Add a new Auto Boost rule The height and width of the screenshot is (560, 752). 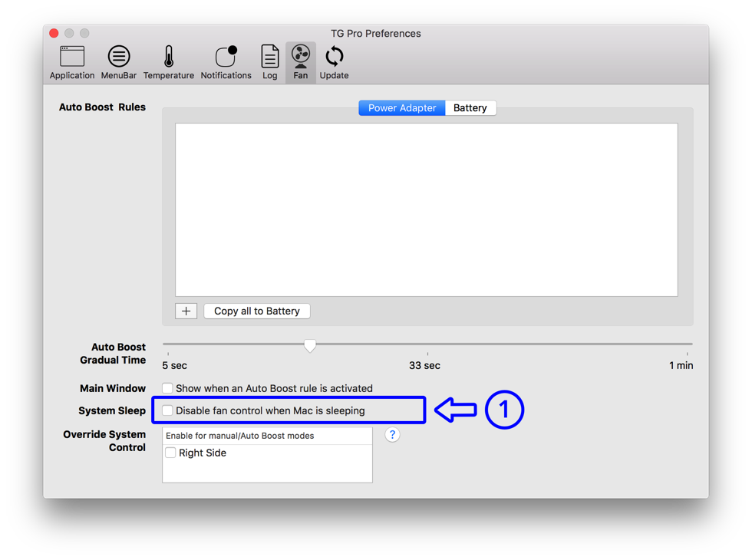tap(186, 311)
